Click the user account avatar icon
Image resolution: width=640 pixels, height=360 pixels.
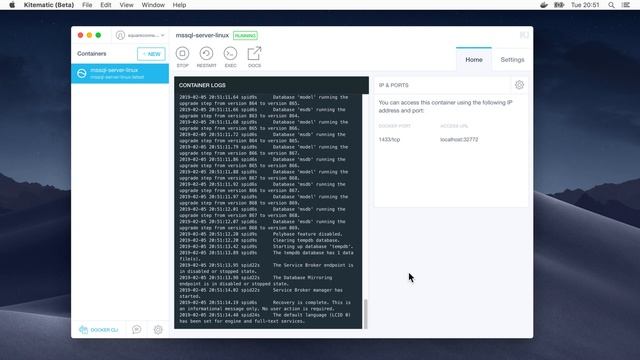[120, 35]
